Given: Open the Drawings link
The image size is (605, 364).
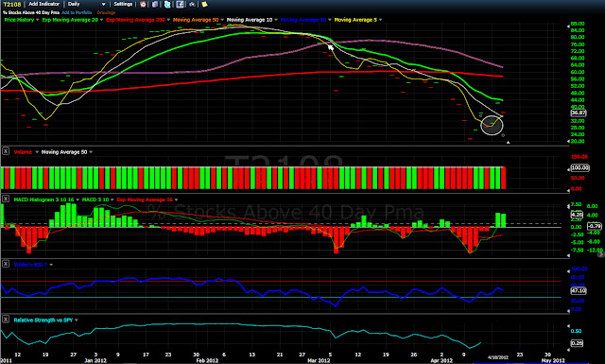Looking at the screenshot, I should click(x=106, y=12).
